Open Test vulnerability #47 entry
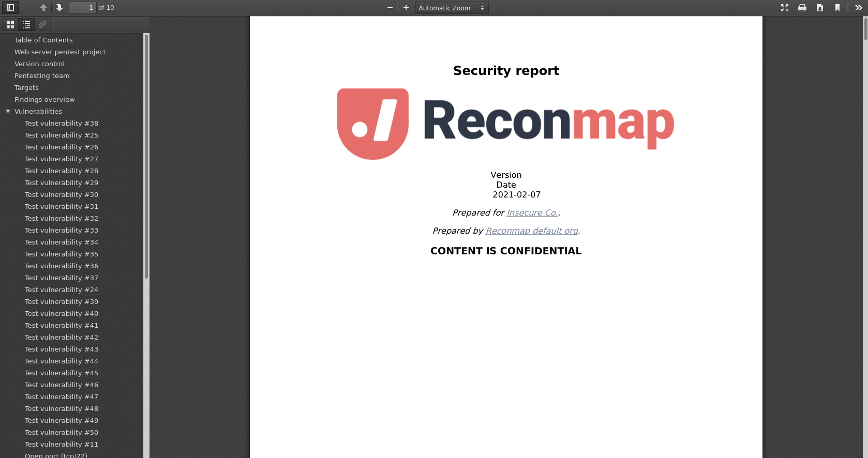The height and width of the screenshot is (458, 868). pos(62,396)
